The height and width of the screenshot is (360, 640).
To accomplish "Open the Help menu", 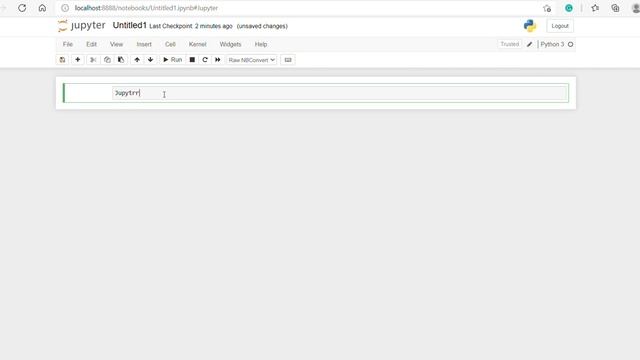I will [x=261, y=44].
